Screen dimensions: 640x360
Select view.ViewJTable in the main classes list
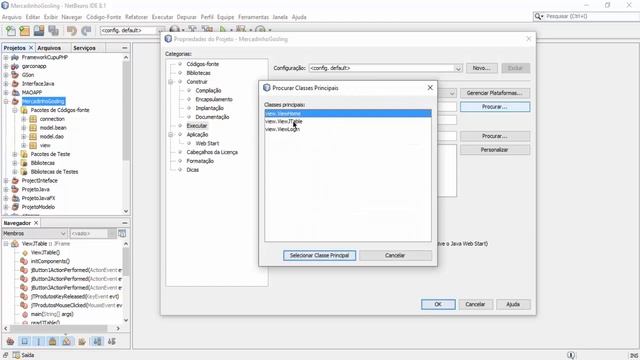[347, 121]
